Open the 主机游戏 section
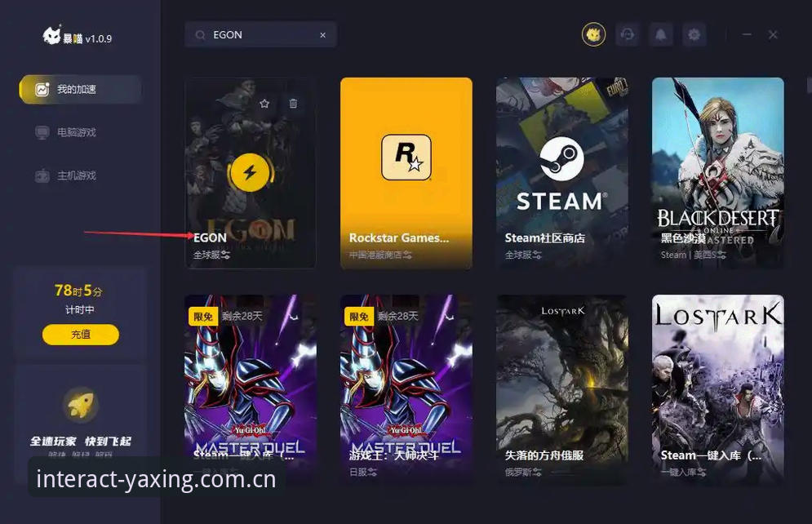Screen dimensions: 812x524 (65, 175)
